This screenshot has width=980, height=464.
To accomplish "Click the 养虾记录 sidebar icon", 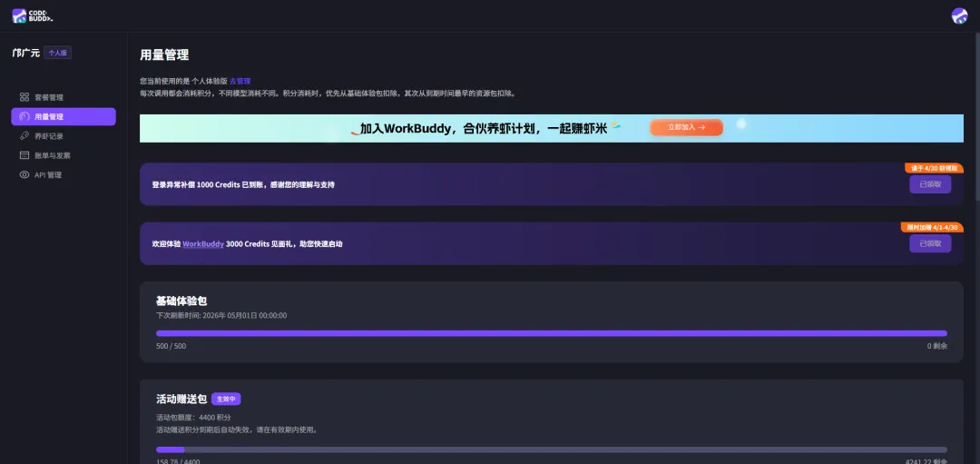I will click(24, 135).
